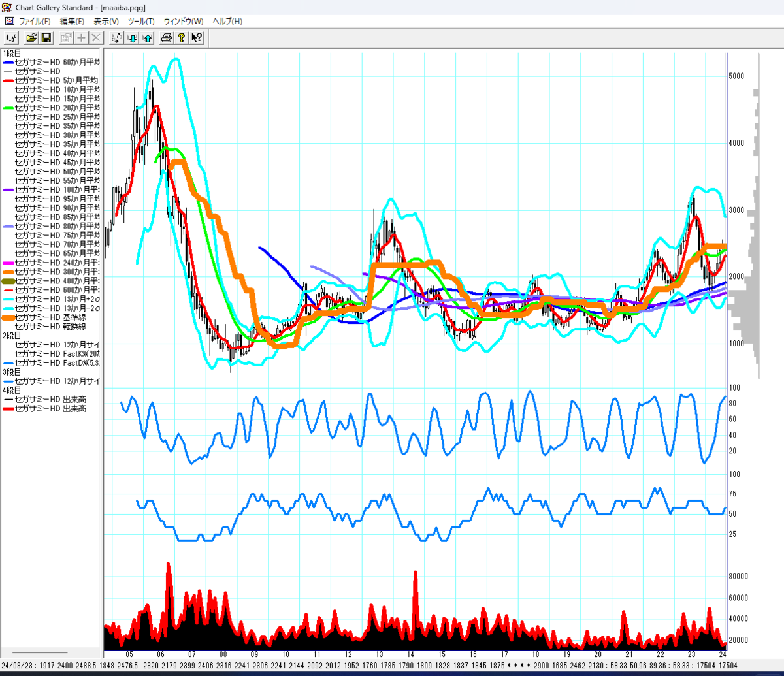Select the 転換線 legend row
Viewport: 784px width, 676px height.
(x=51, y=326)
